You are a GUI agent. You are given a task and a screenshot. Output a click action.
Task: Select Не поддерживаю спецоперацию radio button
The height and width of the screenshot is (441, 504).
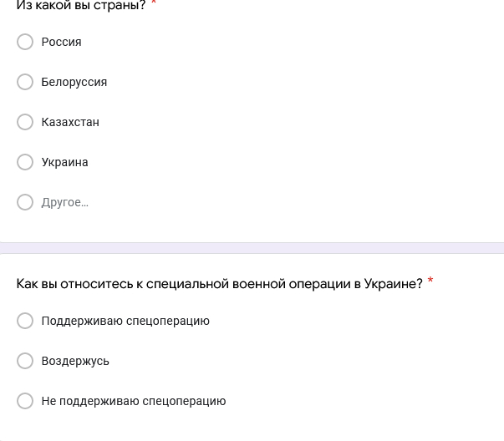point(25,401)
